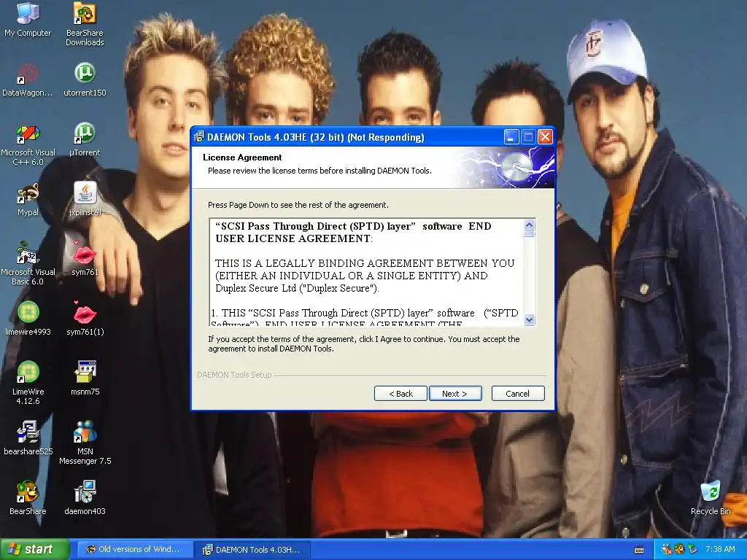Open the Microsoft Visual Basic 6.0 shortcut

[x=28, y=264]
